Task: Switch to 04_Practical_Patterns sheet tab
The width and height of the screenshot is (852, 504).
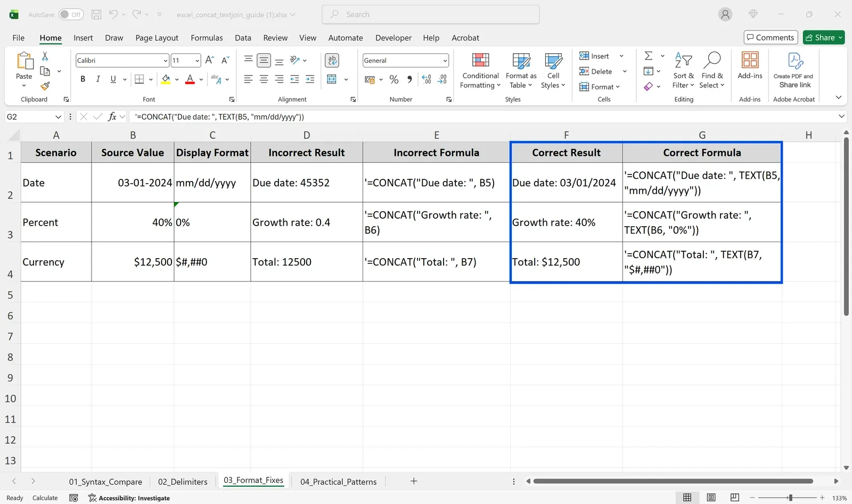Action: 338,482
